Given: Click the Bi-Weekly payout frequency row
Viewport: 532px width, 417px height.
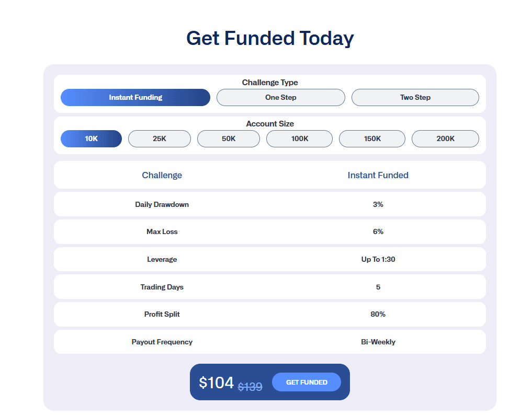Looking at the screenshot, I should pyautogui.click(x=269, y=342).
